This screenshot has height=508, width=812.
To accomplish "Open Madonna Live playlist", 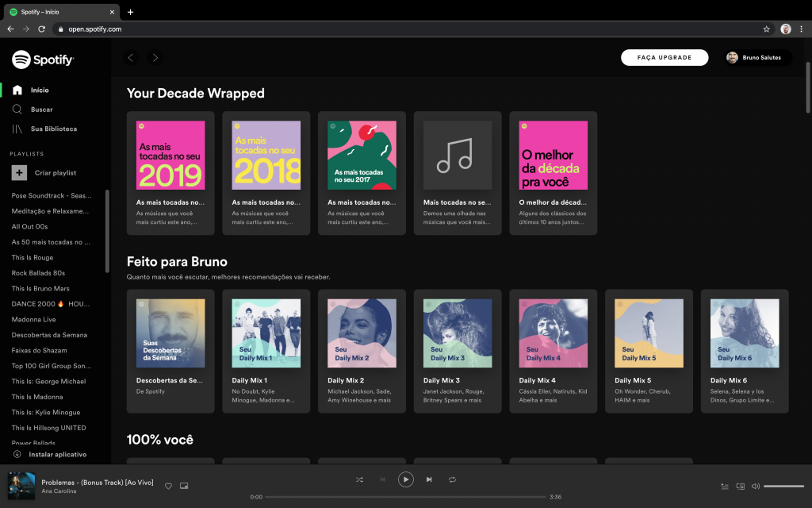I will (33, 319).
